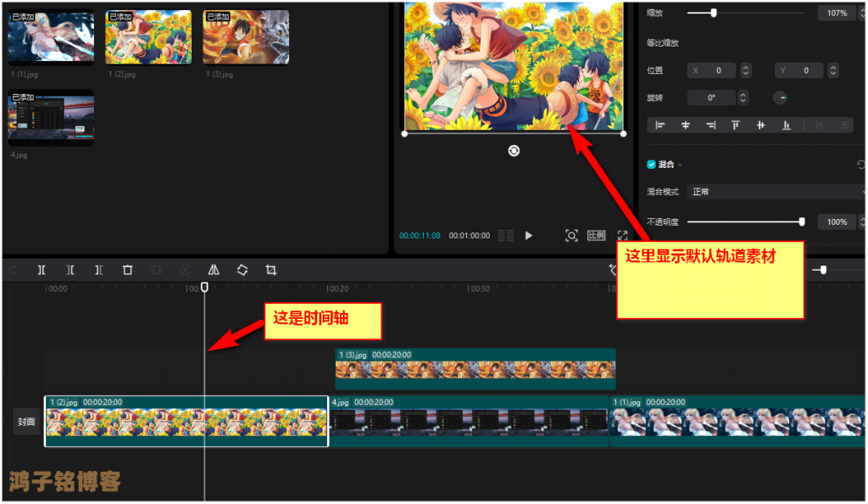Select the 1 (1).jpg media thumbnail
868x504 pixels.
pyautogui.click(x=51, y=37)
